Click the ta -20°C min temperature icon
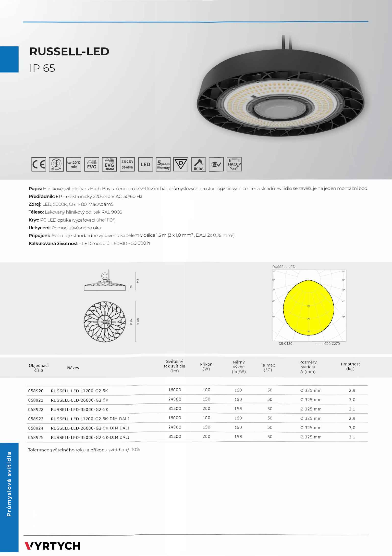Image resolution: width=392 pixels, height=556 pixels. tap(74, 164)
